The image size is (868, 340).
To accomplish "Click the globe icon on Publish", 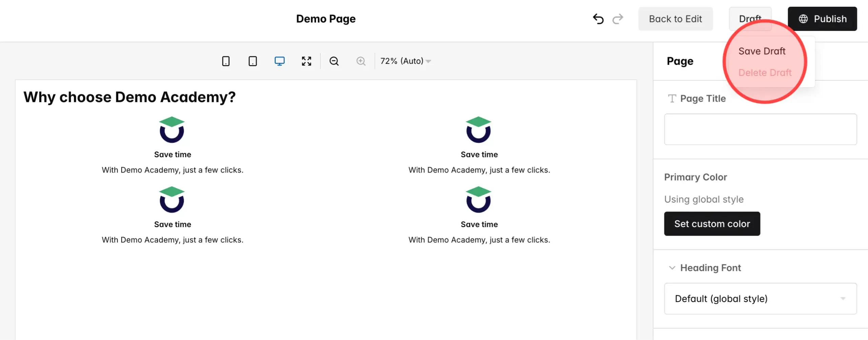I will pyautogui.click(x=803, y=19).
